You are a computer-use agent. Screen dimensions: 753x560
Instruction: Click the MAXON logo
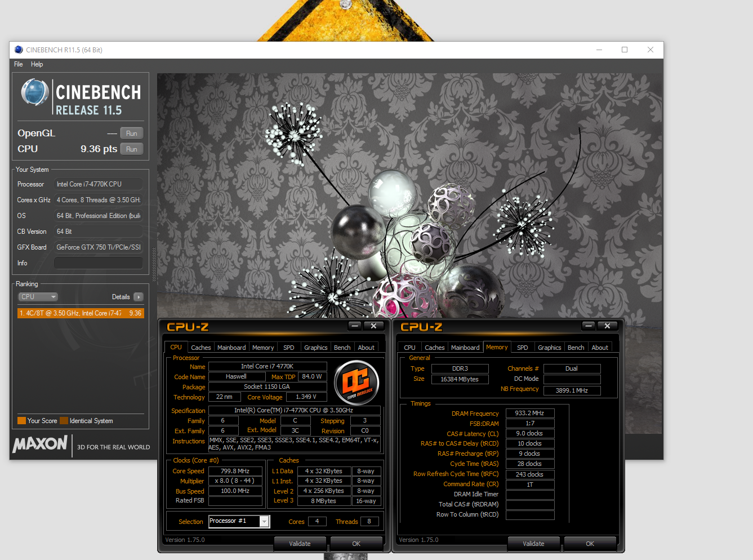pyautogui.click(x=40, y=444)
